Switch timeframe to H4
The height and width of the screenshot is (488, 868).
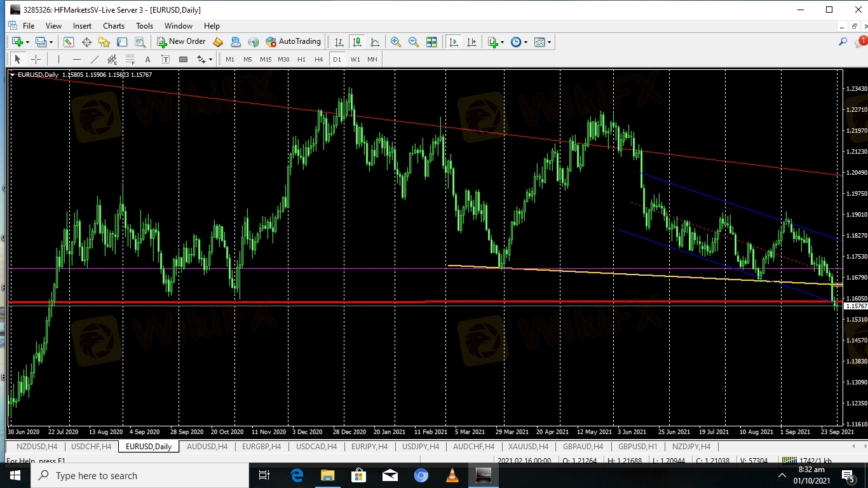(x=319, y=59)
